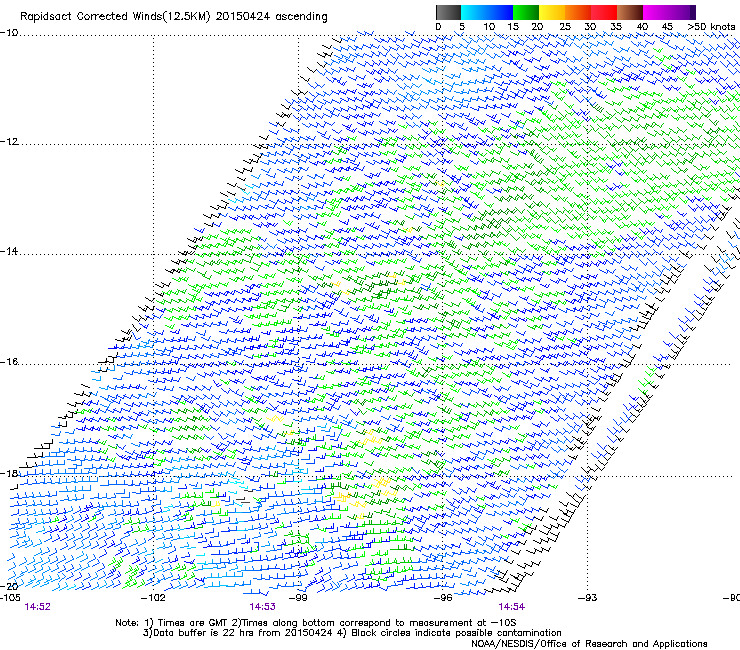Click the legend tick label '25'
The width and height of the screenshot is (740, 650).
click(x=565, y=27)
